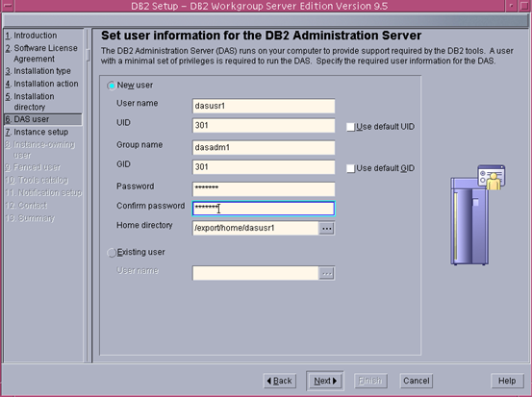Open step 7 Instance setup
The height and width of the screenshot is (397, 532).
point(37,132)
